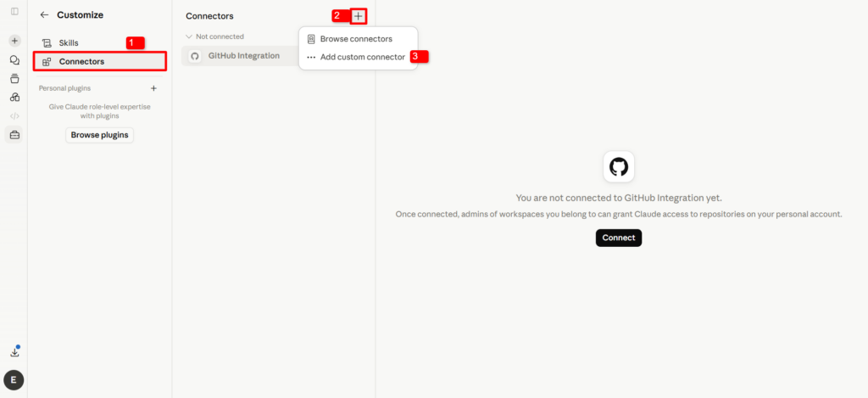Screen dimensions: 868x398
Task: Click the 'Give Claude role-level expertise' text
Action: click(100, 111)
